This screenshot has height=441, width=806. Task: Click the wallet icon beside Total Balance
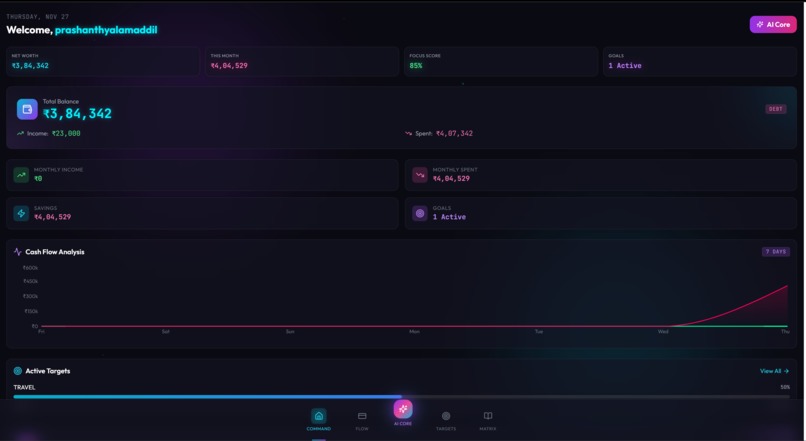pyautogui.click(x=27, y=109)
